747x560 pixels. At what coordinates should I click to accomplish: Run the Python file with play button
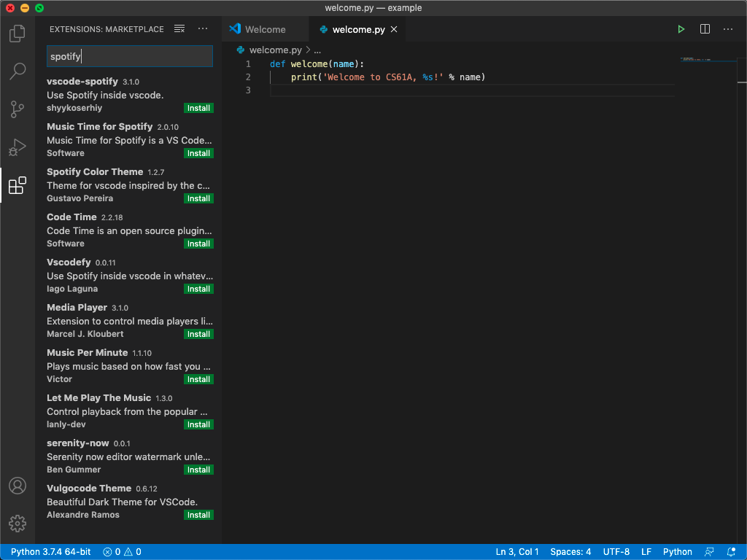pos(681,29)
